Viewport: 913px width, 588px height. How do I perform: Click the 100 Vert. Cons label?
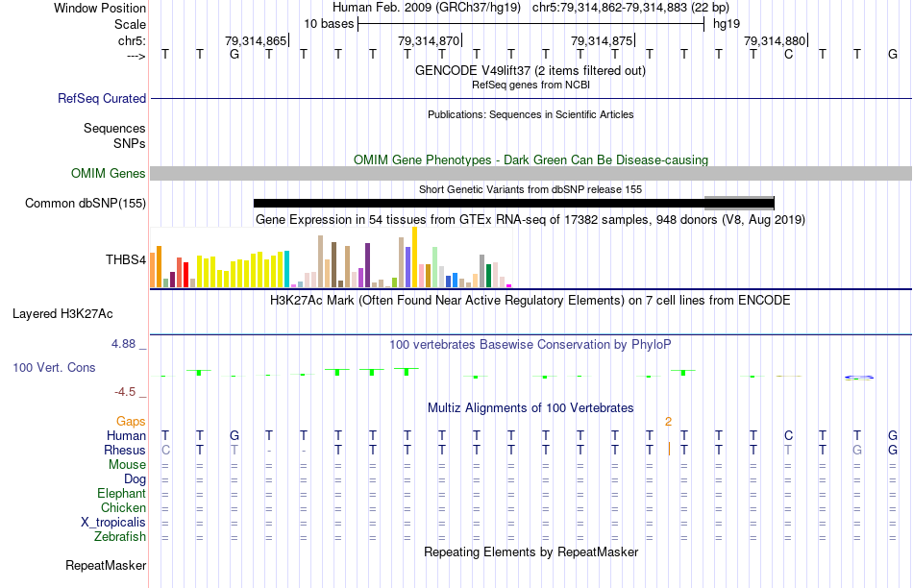tap(54, 367)
